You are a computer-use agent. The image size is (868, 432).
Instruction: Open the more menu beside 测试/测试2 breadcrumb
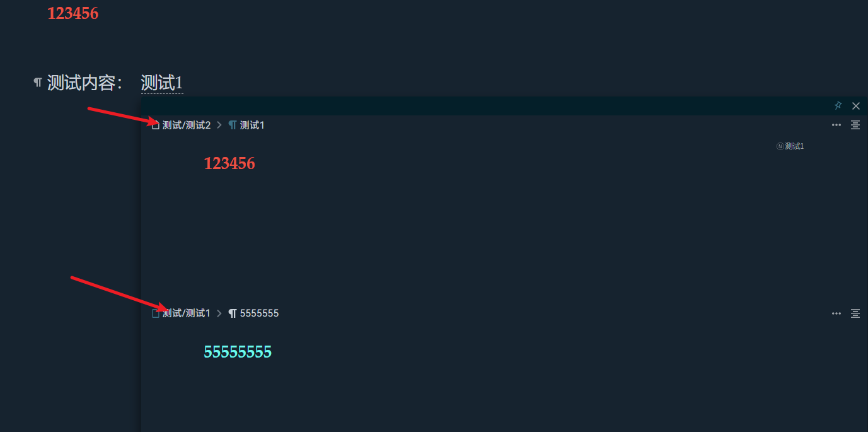click(x=836, y=125)
